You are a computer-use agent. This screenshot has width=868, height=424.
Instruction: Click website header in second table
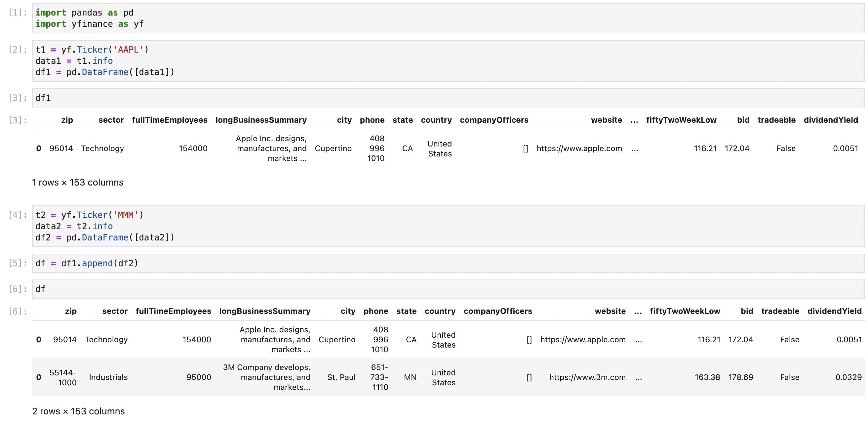click(610, 311)
